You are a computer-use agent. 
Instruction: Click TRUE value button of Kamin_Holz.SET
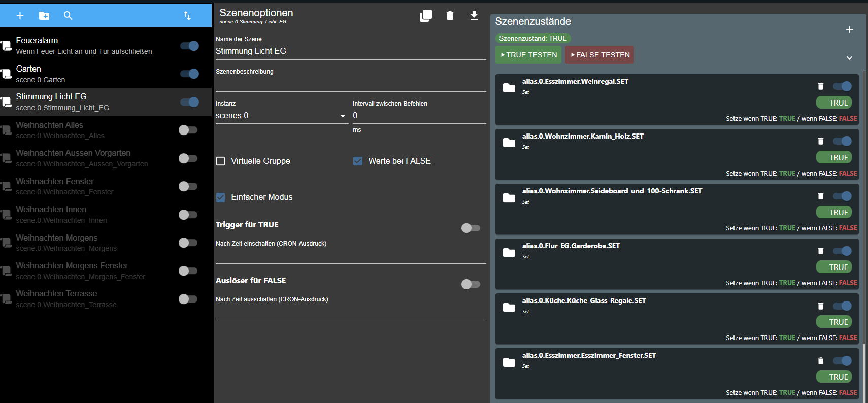click(834, 157)
